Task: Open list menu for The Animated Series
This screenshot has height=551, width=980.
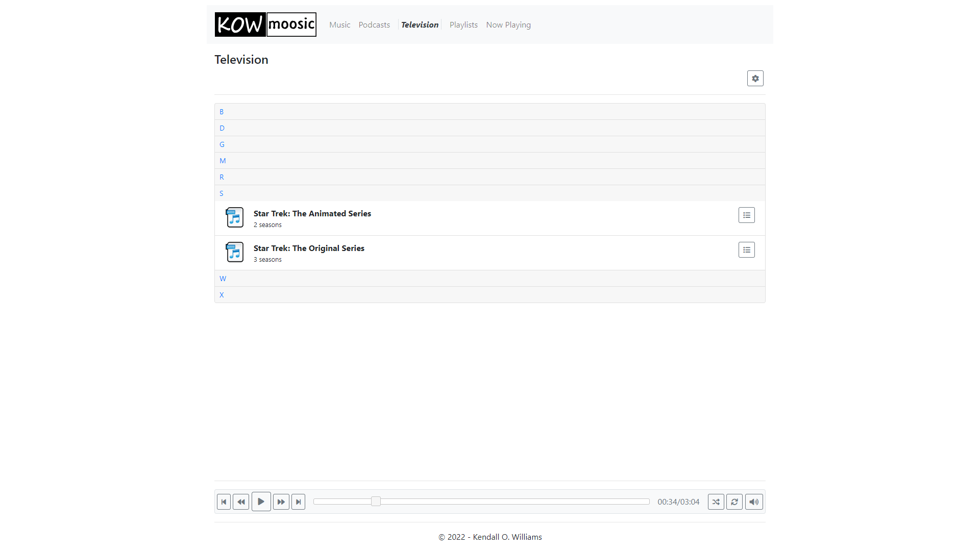Action: (746, 215)
